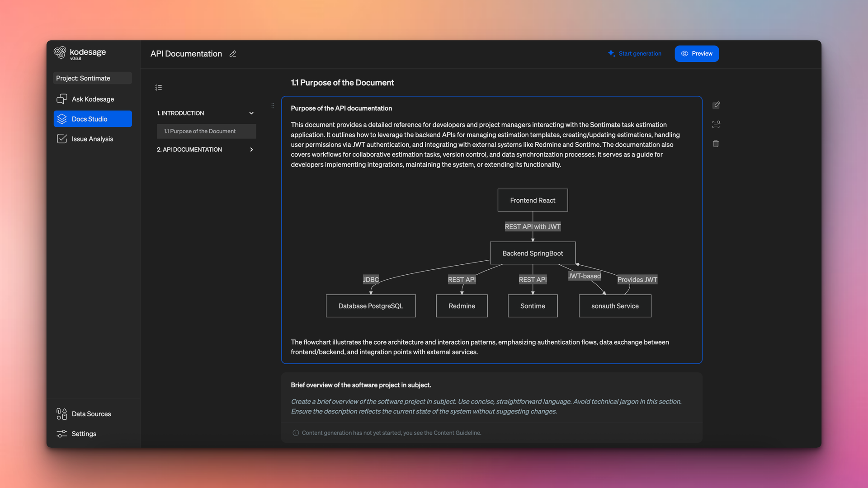Expand the 2. API DOCUMENTATION section
The width and height of the screenshot is (868, 488).
pos(251,150)
